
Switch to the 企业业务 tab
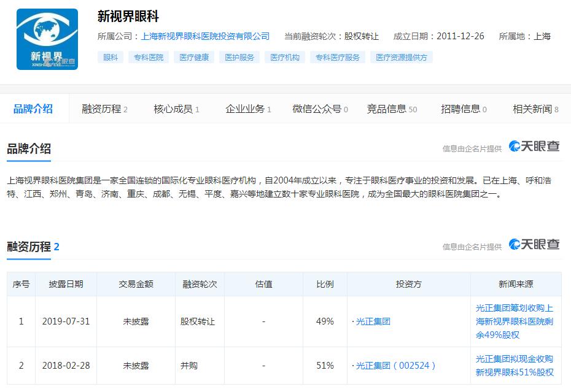(x=248, y=109)
